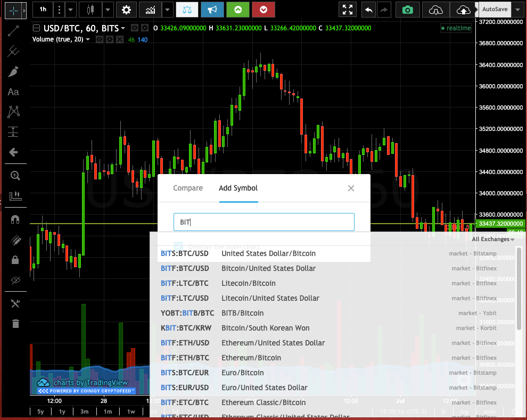This screenshot has width=527, height=420.
Task: Click the back arrow icon in sidebar
Action: click(13, 152)
